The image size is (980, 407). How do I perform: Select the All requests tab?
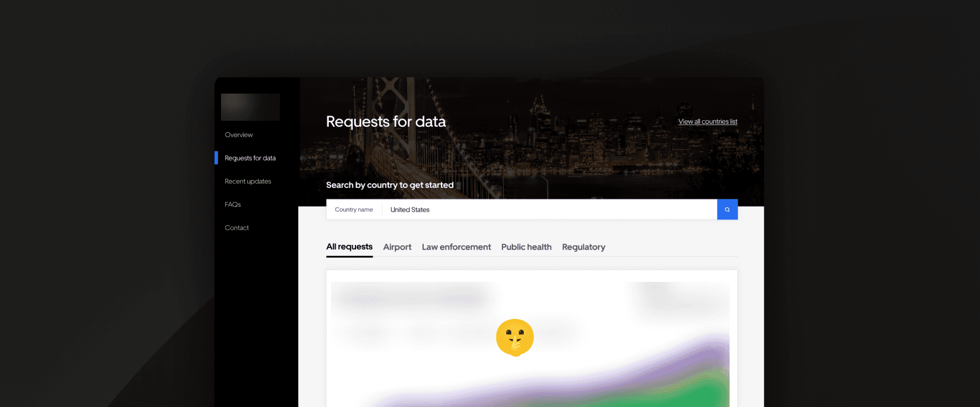pos(350,247)
